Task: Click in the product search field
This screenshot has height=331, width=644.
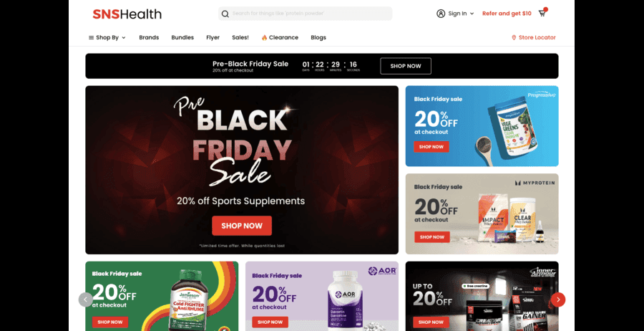Action: click(x=305, y=14)
